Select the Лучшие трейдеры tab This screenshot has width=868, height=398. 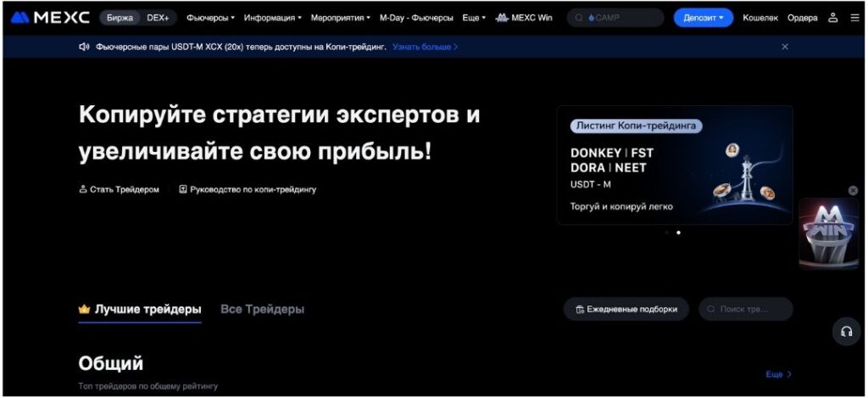(x=140, y=309)
